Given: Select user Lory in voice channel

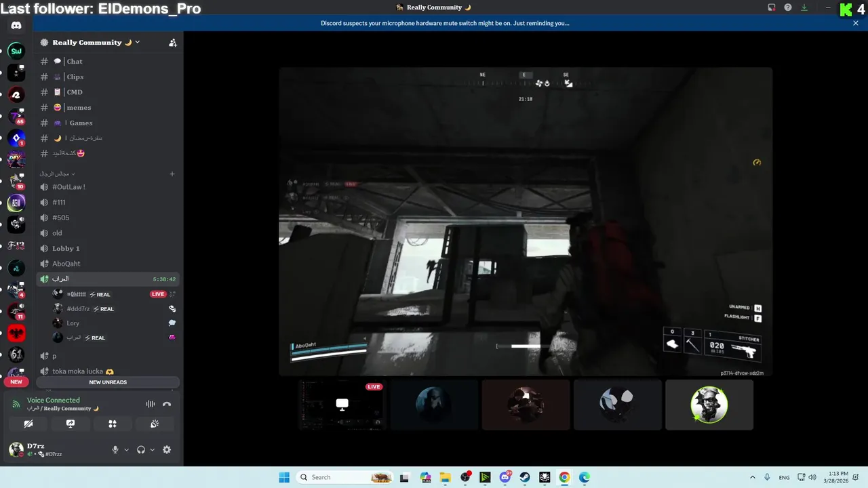Looking at the screenshot, I should pos(115,323).
